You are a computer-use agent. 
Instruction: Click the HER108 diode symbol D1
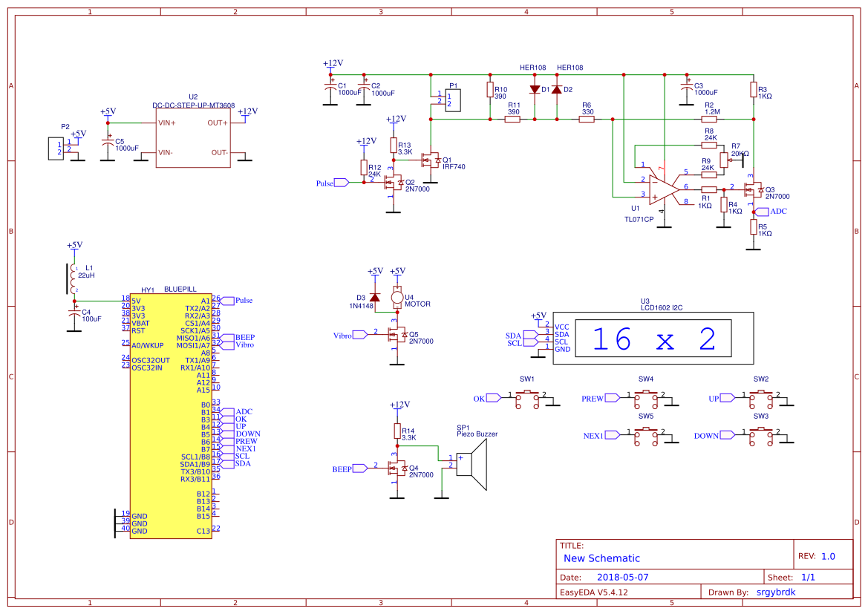coord(535,88)
